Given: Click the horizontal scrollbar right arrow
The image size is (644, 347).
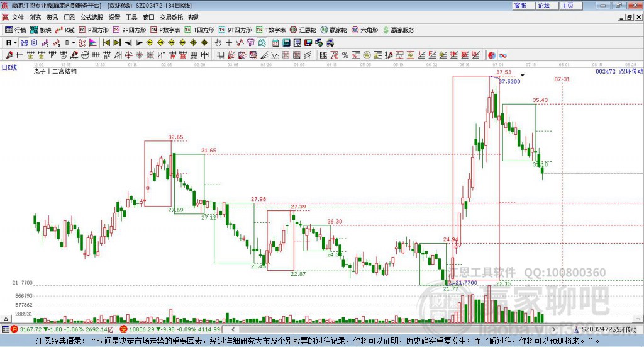Looking at the screenshot, I should pyautogui.click(x=553, y=329).
